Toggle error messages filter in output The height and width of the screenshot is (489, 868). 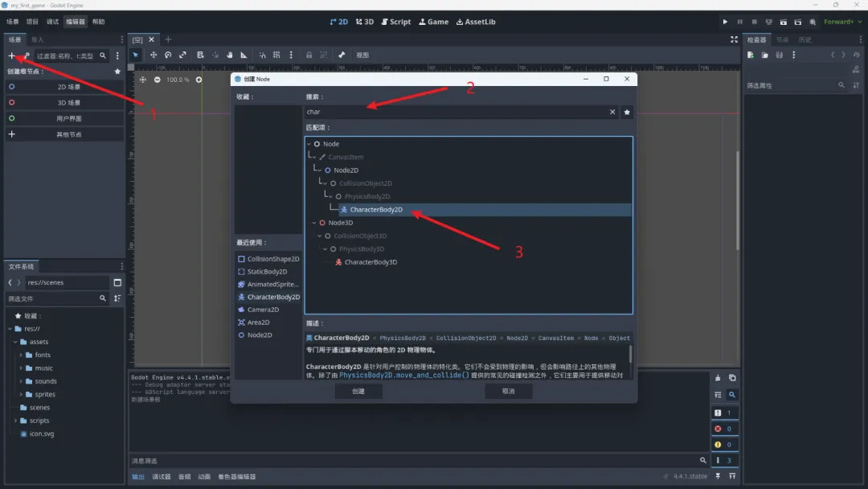(723, 429)
